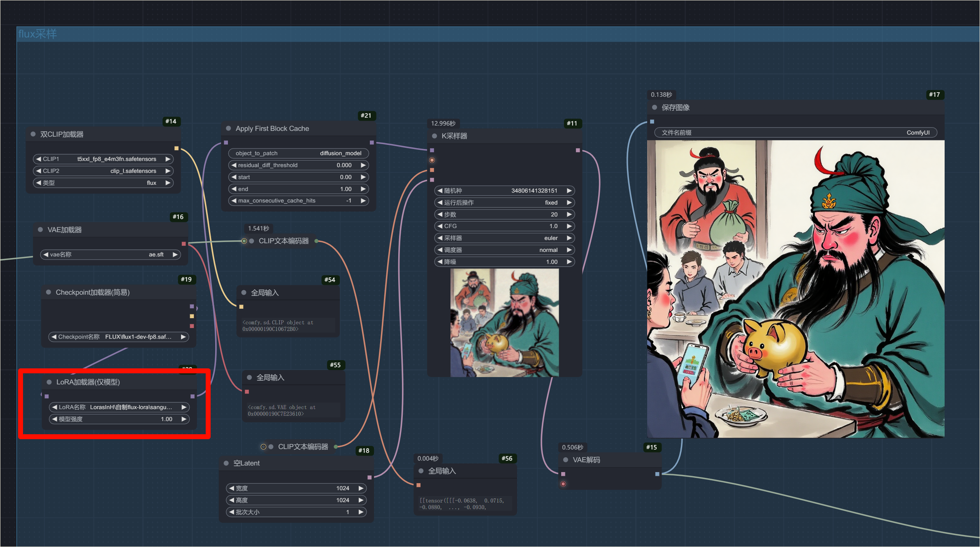
Task: Click Apply First Block Cache output socket
Action: [372, 142]
